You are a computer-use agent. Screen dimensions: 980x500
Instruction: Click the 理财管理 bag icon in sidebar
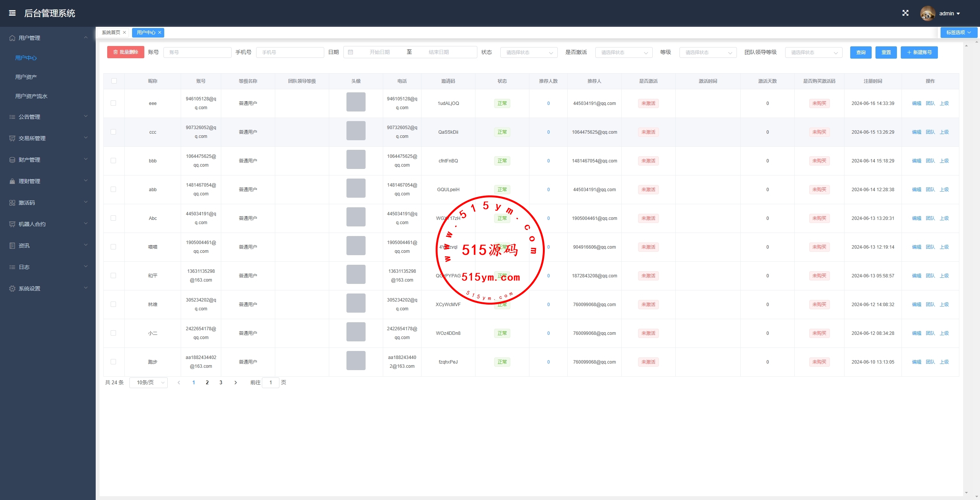click(x=12, y=181)
